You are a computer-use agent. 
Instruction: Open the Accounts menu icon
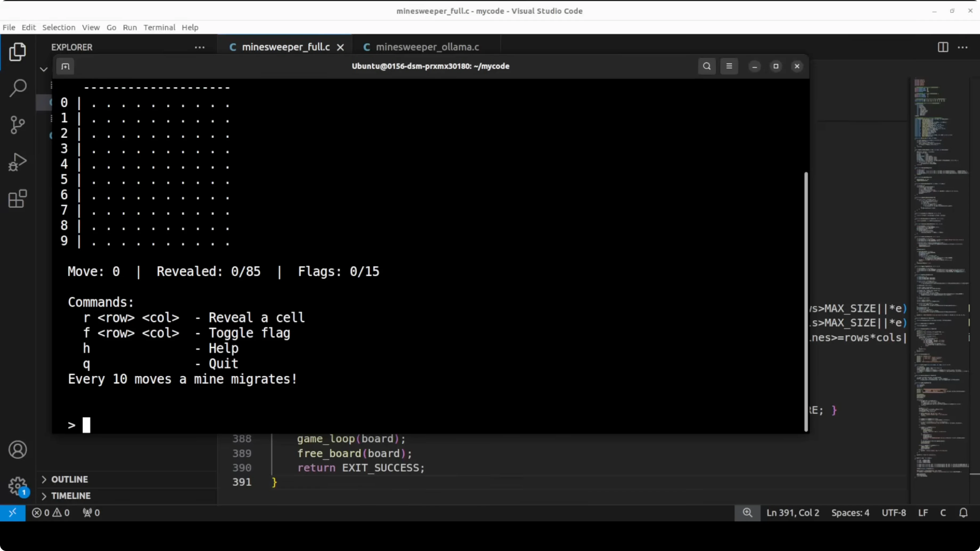pyautogui.click(x=18, y=450)
